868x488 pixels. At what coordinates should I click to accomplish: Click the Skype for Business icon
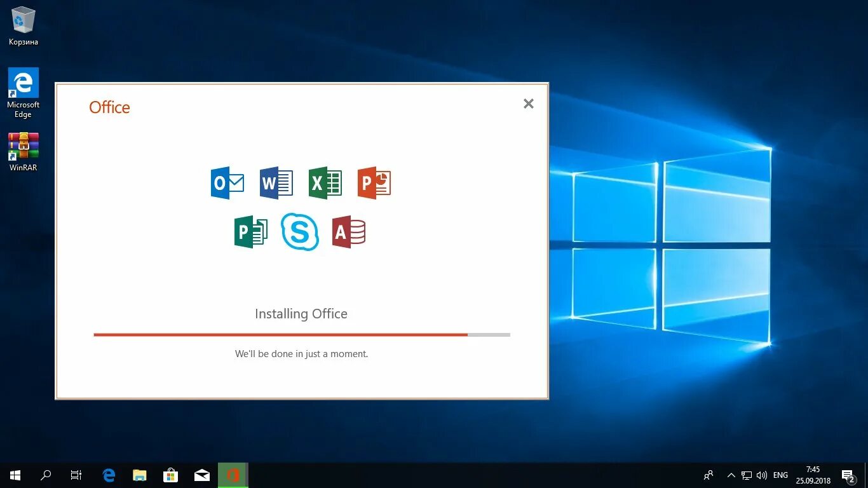coord(300,232)
